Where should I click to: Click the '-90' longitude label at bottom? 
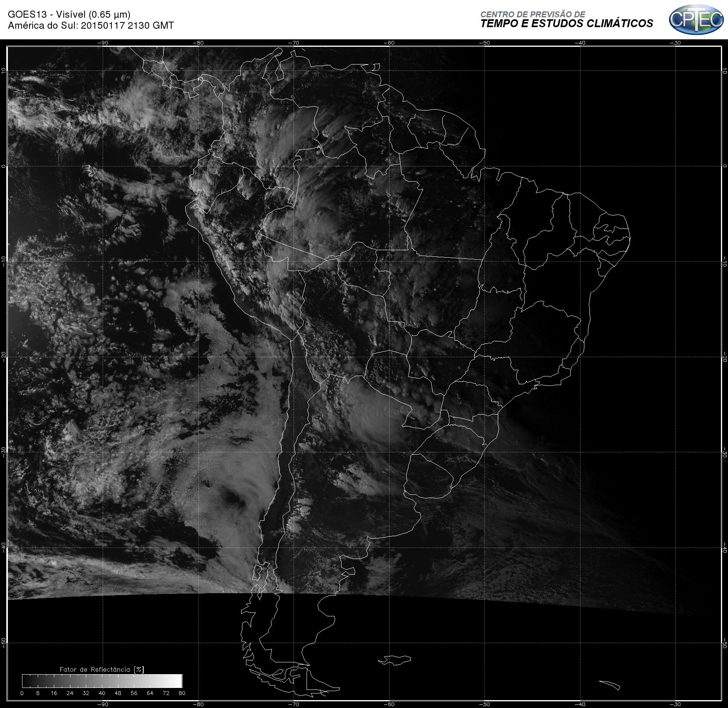(x=103, y=704)
